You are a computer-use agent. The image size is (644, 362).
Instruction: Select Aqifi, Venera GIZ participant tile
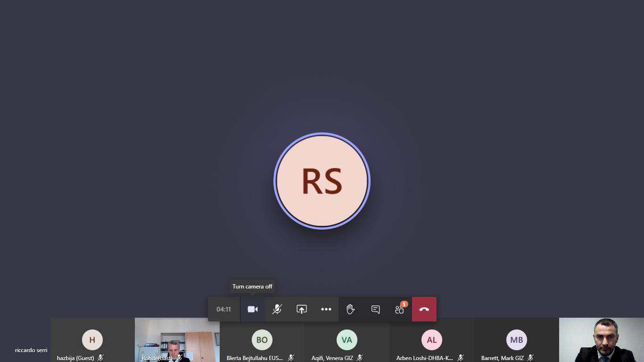347,340
